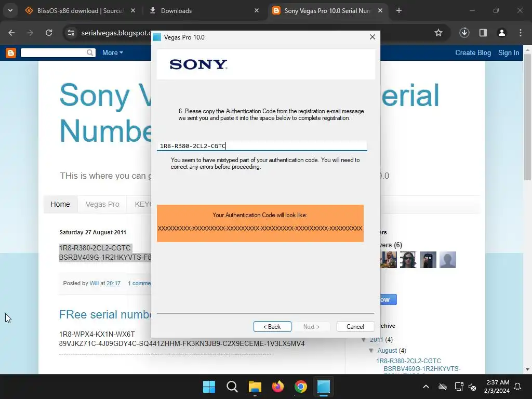The width and height of the screenshot is (532, 399).
Task: Click the blue police box follower thumbnail
Action: pyautogui.click(x=428, y=260)
